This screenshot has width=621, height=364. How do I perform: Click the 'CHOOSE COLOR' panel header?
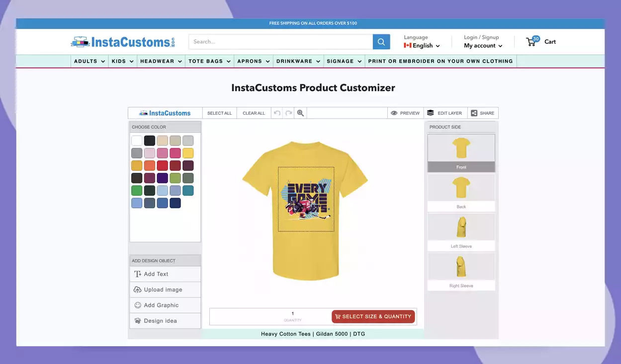[165, 127]
